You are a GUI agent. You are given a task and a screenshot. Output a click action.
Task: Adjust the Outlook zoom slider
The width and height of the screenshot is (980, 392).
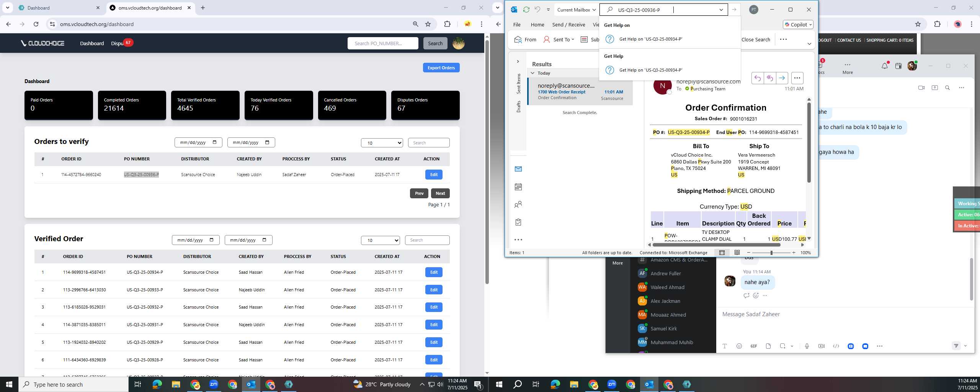771,253
